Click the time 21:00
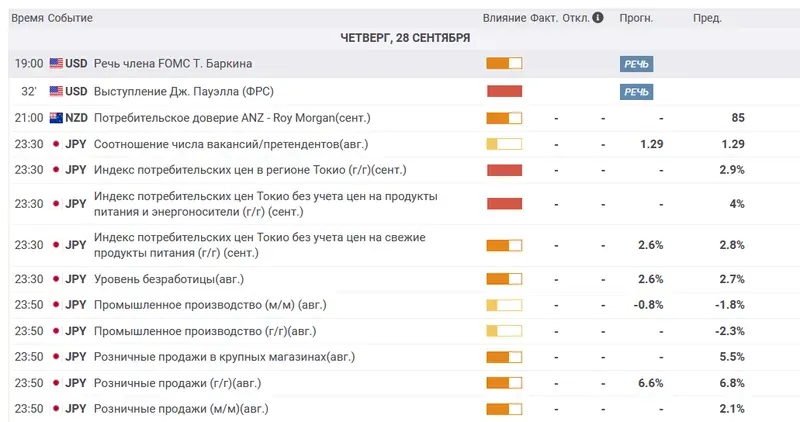This screenshot has width=800, height=422. click(x=29, y=118)
